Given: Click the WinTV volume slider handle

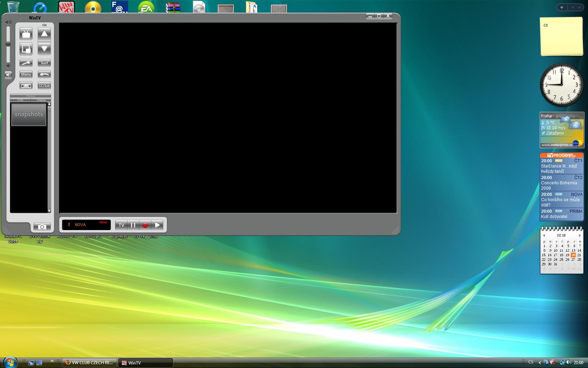Looking at the screenshot, I should tap(8, 44).
